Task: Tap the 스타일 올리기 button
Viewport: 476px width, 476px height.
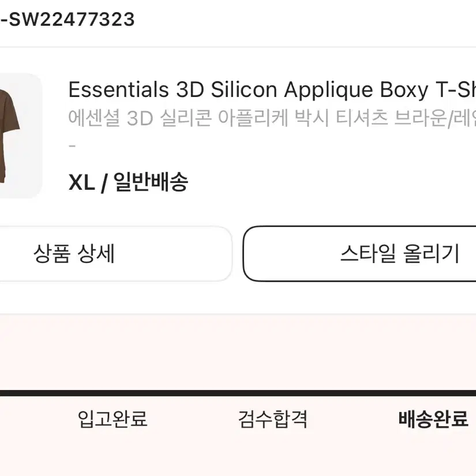Action: pos(359,254)
